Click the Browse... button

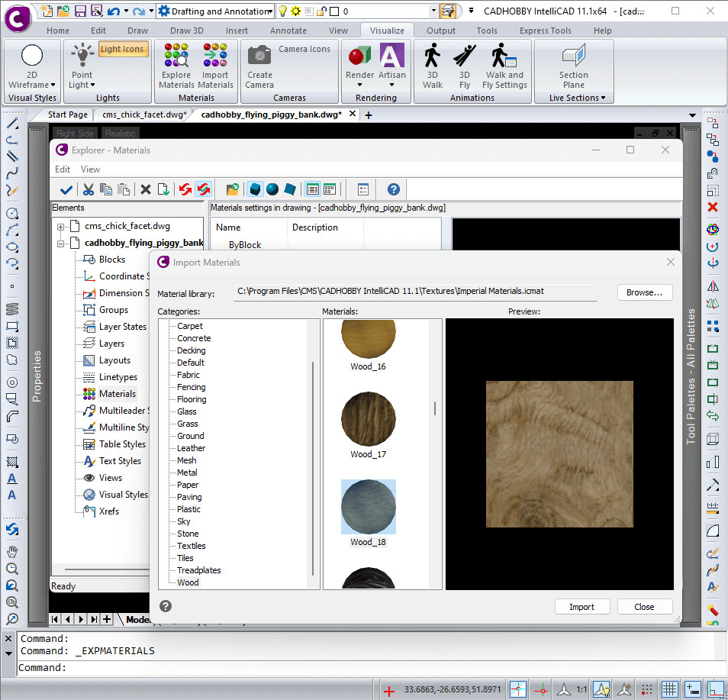point(644,292)
